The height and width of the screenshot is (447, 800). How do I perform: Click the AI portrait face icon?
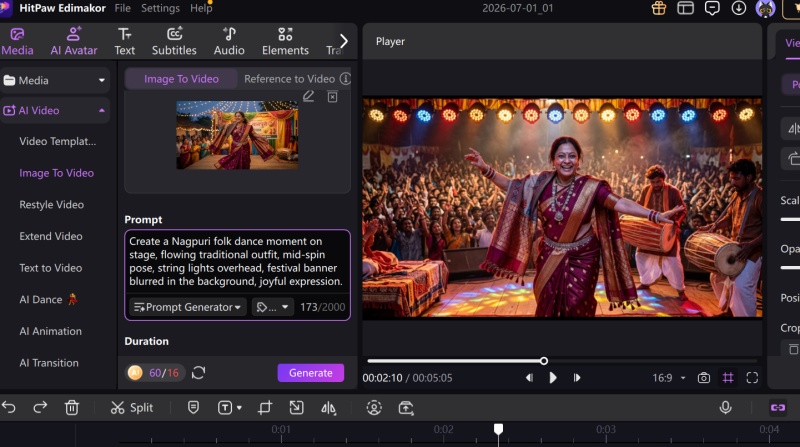[374, 408]
